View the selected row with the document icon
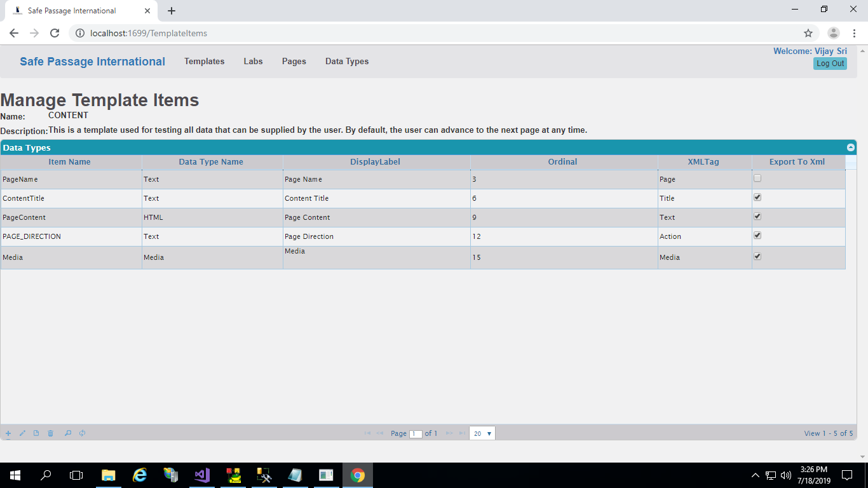The height and width of the screenshot is (488, 868). click(36, 433)
